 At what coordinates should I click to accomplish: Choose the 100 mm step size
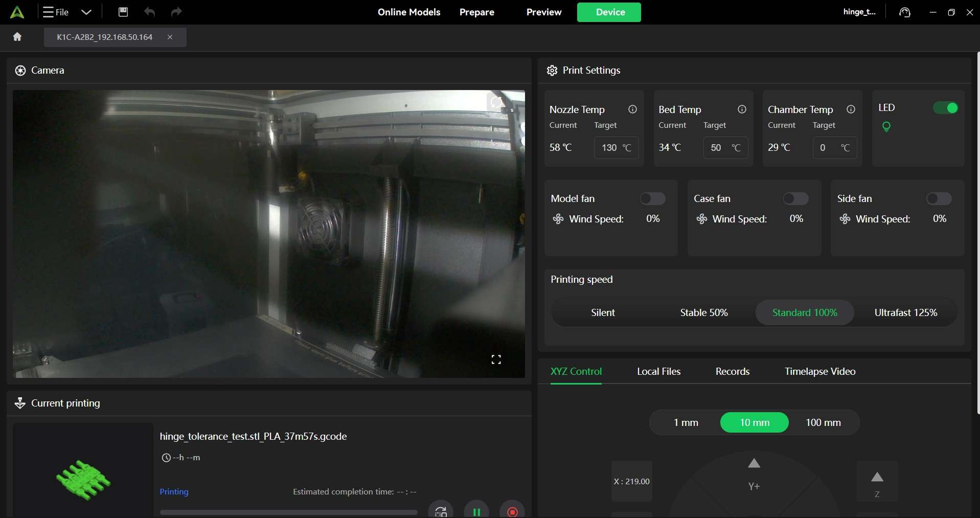click(823, 422)
